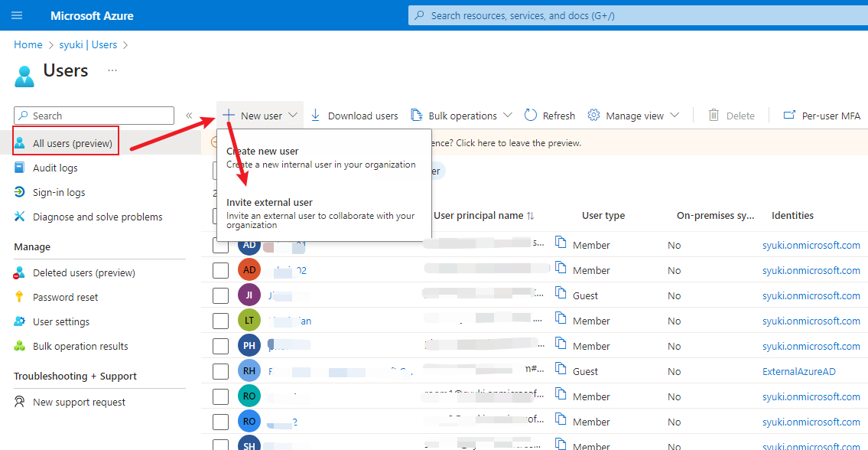Open syuki.onmicrosoft.com link in JI row
Image resolution: width=868 pixels, height=450 pixels.
tap(811, 295)
